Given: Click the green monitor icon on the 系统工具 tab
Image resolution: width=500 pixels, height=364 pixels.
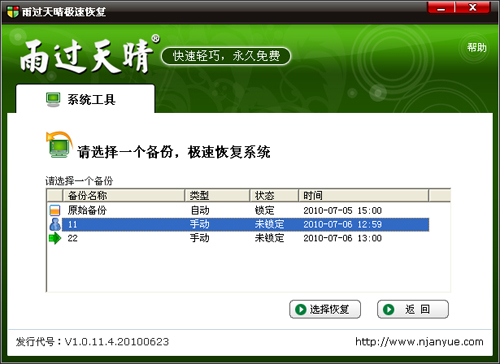Looking at the screenshot, I should [x=53, y=99].
